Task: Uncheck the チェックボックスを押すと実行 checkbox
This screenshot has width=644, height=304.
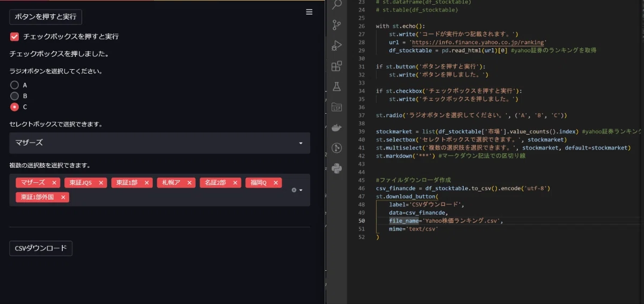Action: click(x=14, y=36)
